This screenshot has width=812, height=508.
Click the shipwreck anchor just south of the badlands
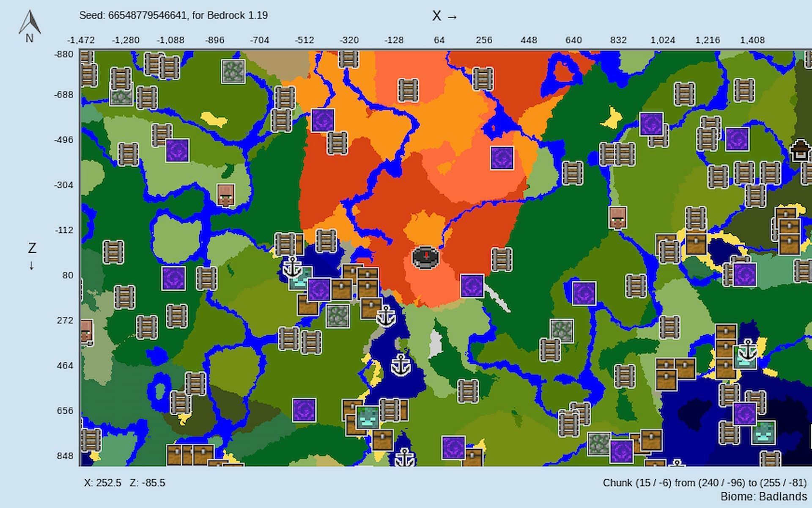pyautogui.click(x=385, y=316)
